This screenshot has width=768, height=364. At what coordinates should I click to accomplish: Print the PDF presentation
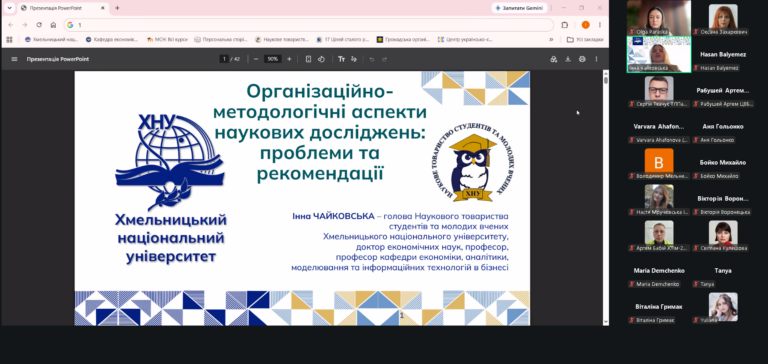582,59
